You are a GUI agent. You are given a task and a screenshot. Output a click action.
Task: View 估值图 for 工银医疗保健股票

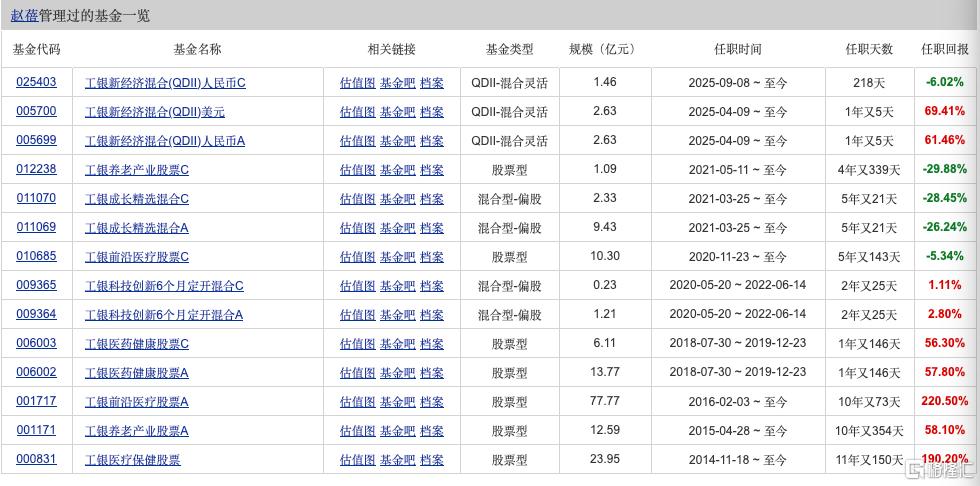tap(358, 460)
